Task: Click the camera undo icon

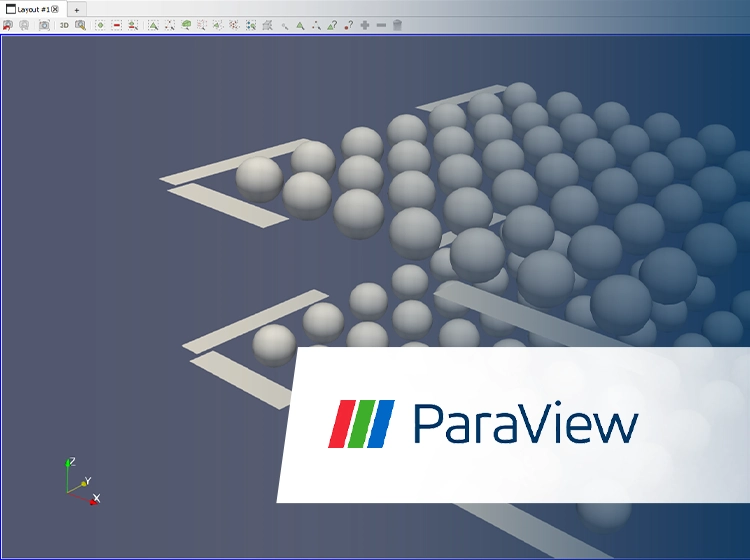Action: tap(7, 25)
